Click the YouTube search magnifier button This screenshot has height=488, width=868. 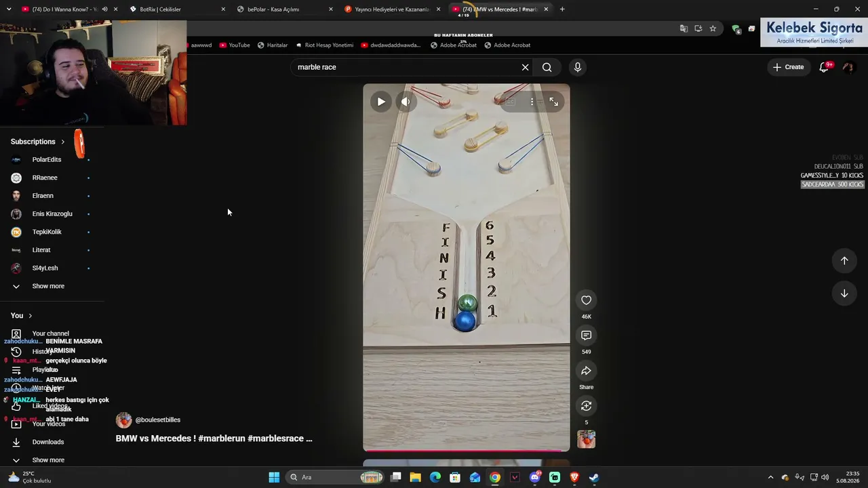[547, 67]
